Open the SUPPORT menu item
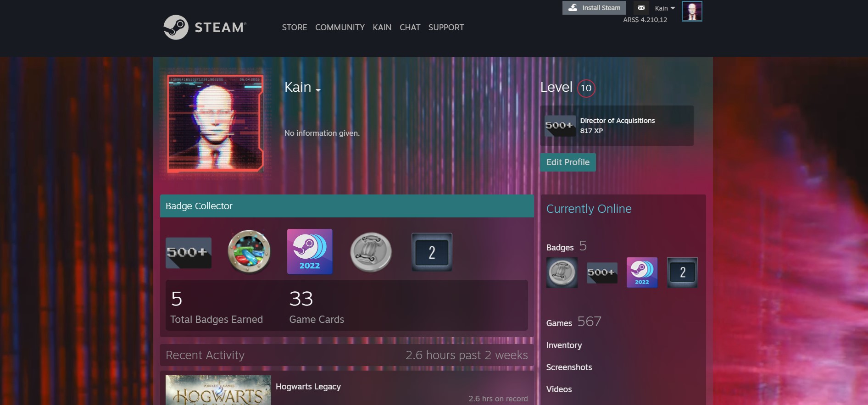 coord(446,28)
